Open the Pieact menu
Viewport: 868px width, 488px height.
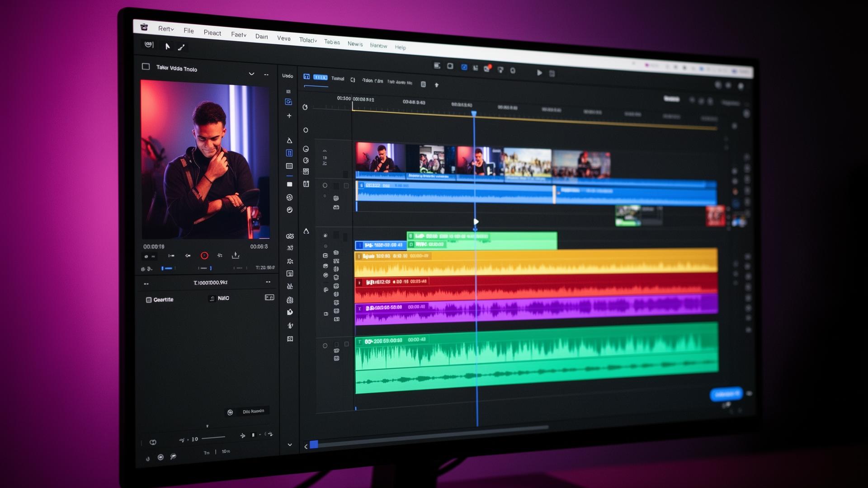tap(212, 33)
